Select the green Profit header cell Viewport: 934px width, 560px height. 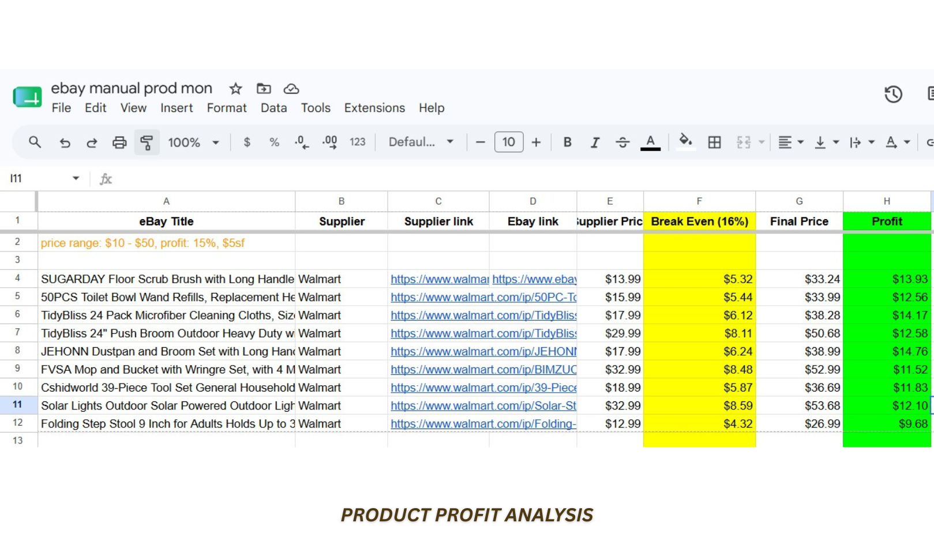click(887, 221)
